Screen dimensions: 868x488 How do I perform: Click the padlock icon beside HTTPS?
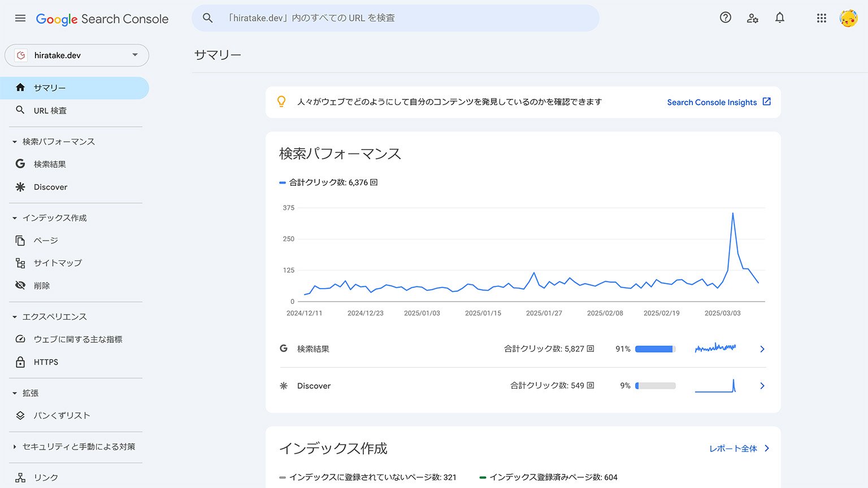(x=20, y=362)
